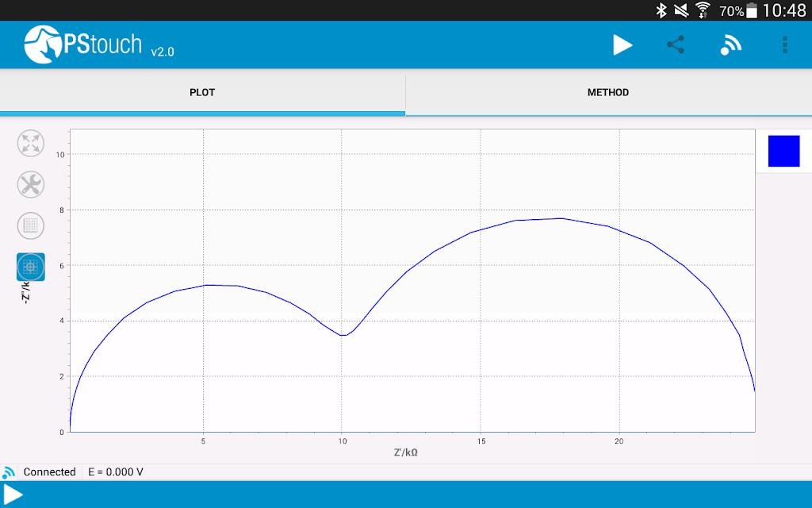The image size is (812, 508).
Task: Tap the 'E = 0.000 V' reading
Action: click(116, 472)
